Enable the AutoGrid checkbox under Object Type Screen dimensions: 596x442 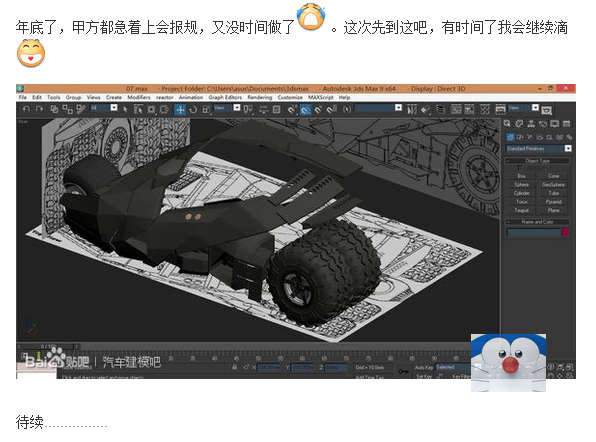(x=519, y=167)
